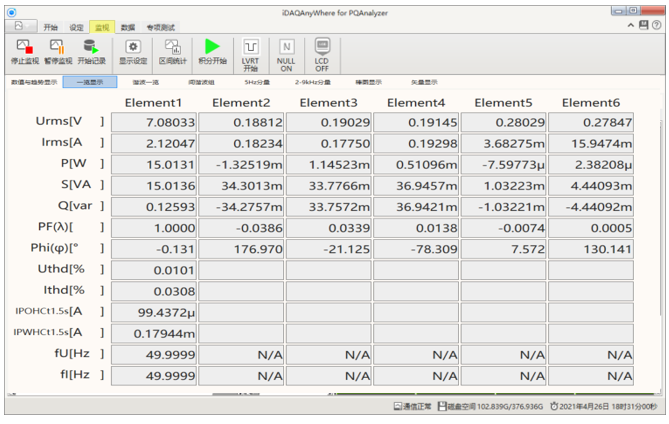Switch to the 设定 ribbon tab

[x=76, y=27]
